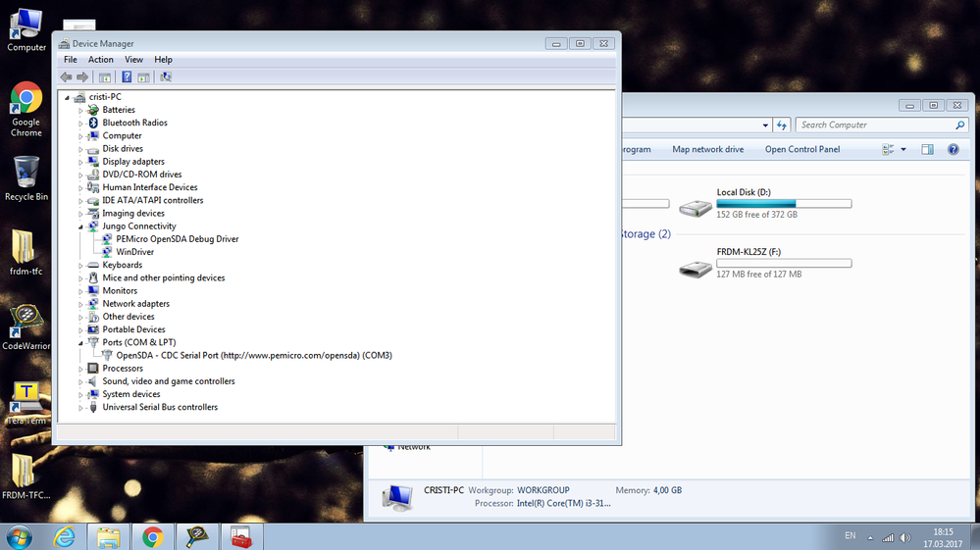
Task: Open the Computer desktop icon
Action: (26, 29)
